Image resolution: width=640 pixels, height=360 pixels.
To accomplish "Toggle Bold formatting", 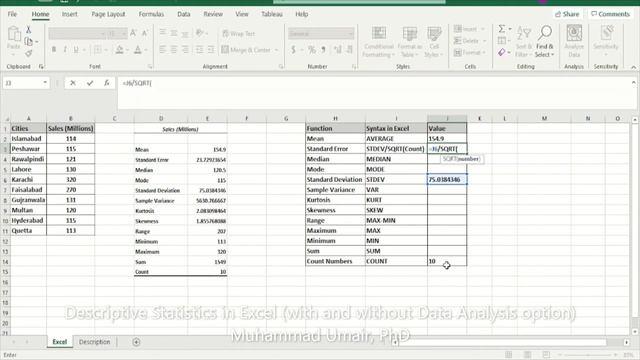I will click(54, 50).
